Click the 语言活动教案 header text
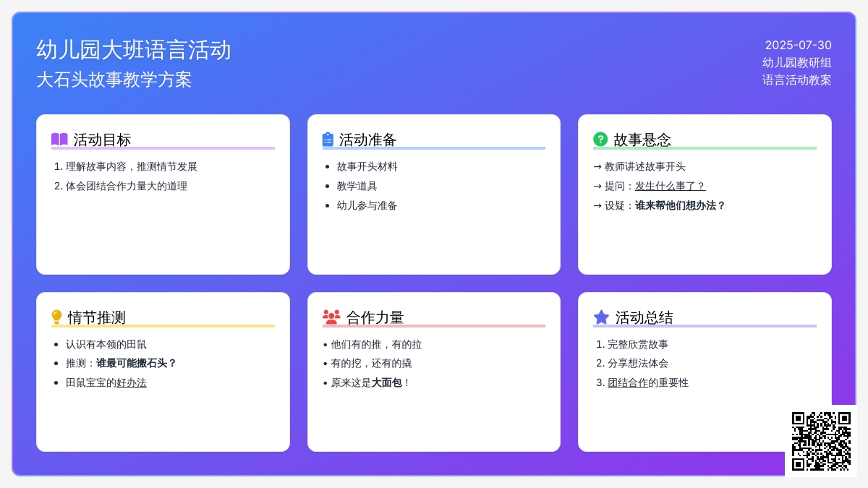The image size is (868, 488). tap(797, 80)
